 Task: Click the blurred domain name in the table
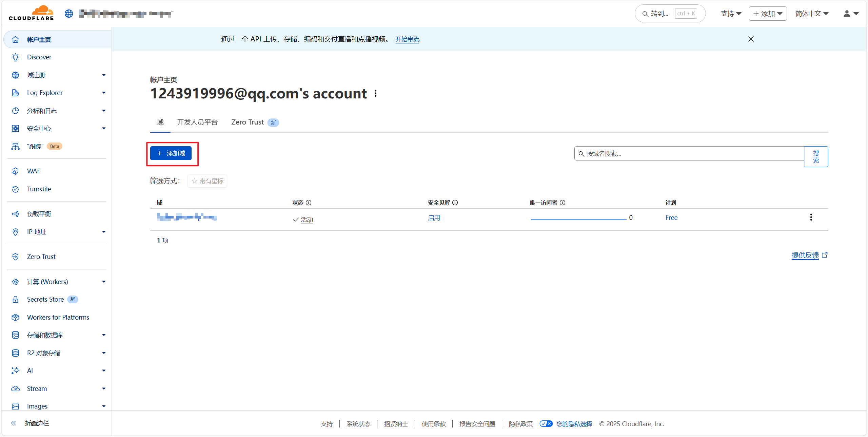(187, 217)
